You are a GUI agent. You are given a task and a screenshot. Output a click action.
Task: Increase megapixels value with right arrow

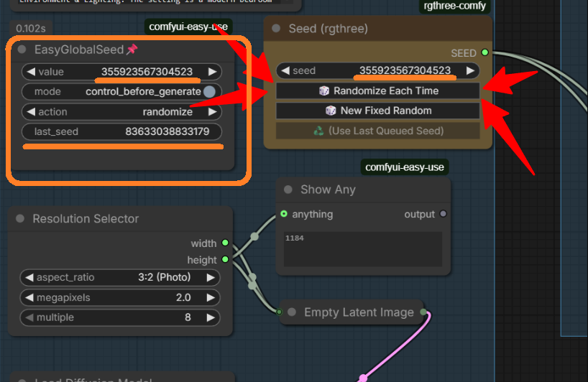point(211,297)
